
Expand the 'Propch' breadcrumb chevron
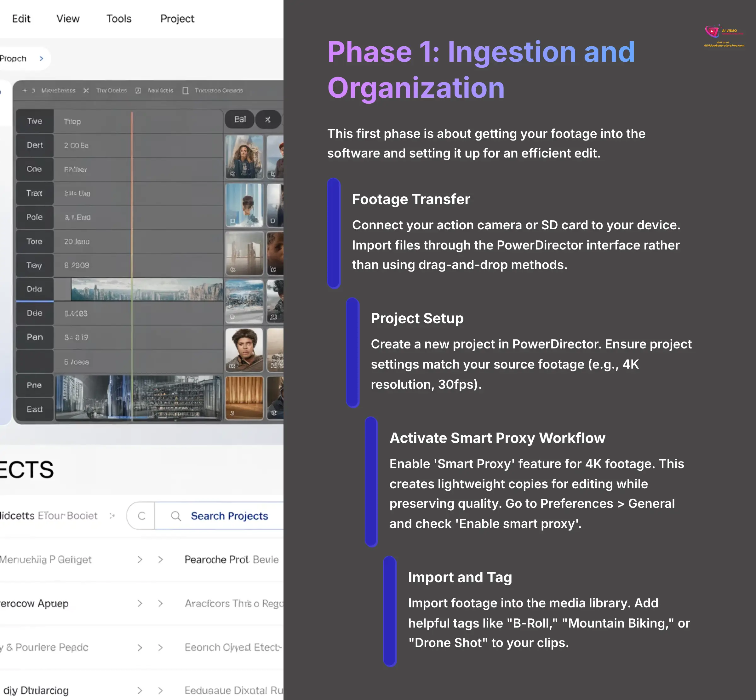click(42, 58)
